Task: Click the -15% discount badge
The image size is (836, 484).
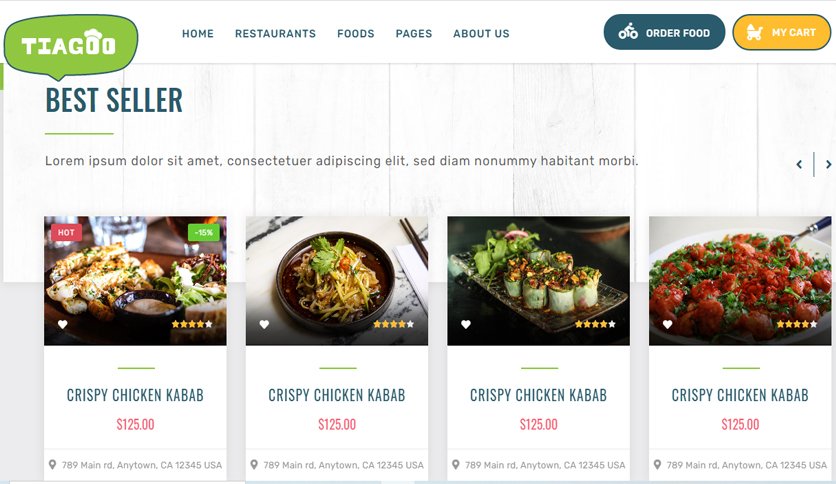Action: (x=204, y=232)
